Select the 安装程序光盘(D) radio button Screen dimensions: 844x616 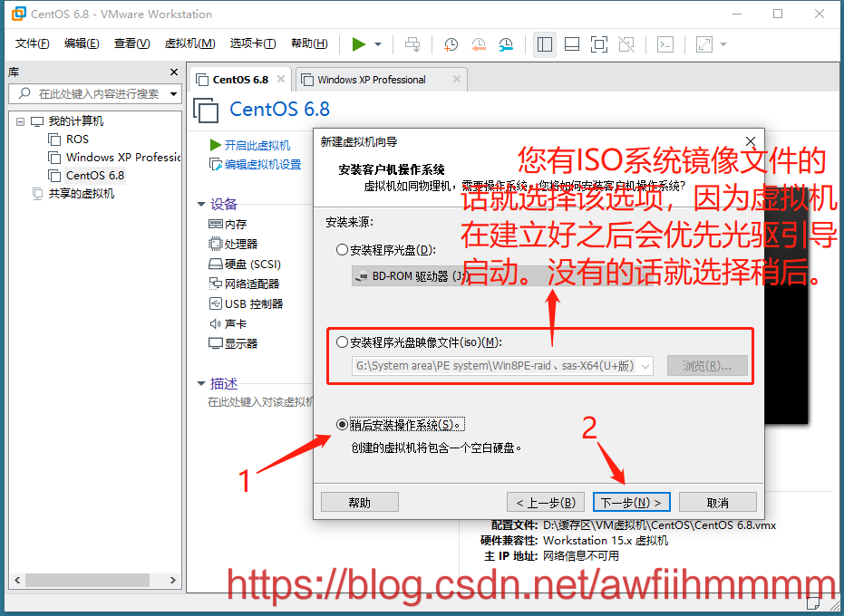click(x=342, y=250)
